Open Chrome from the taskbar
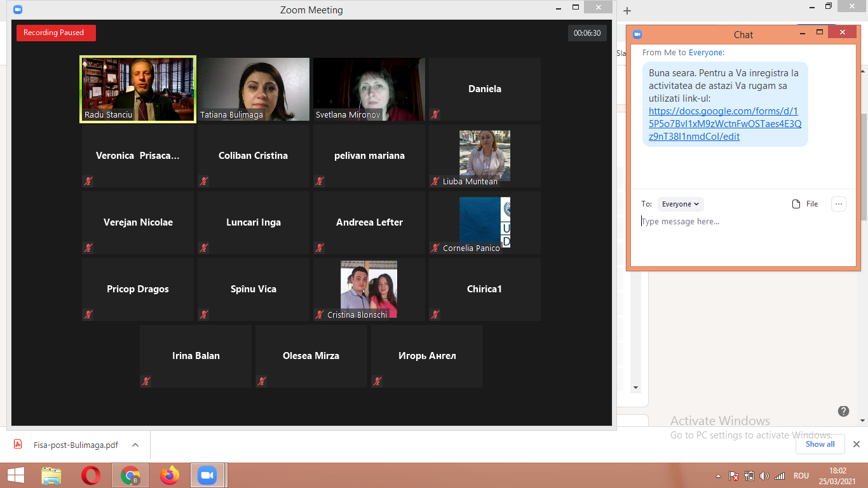 tap(130, 475)
